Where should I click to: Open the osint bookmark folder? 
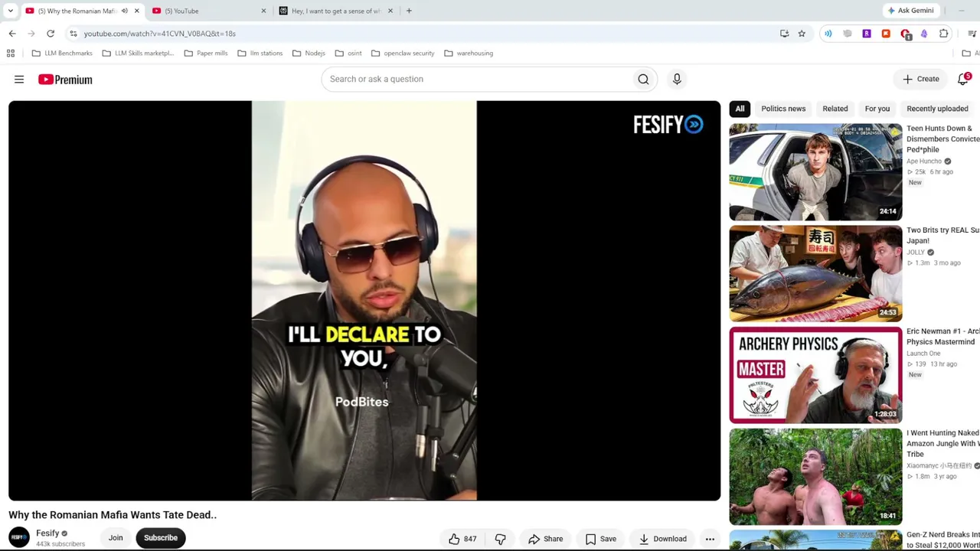point(348,54)
